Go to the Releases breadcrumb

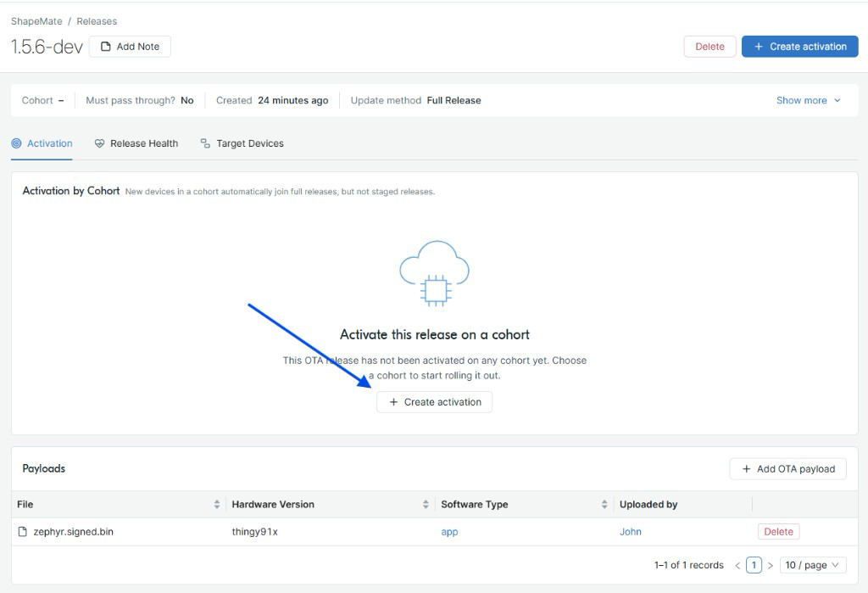coord(97,21)
